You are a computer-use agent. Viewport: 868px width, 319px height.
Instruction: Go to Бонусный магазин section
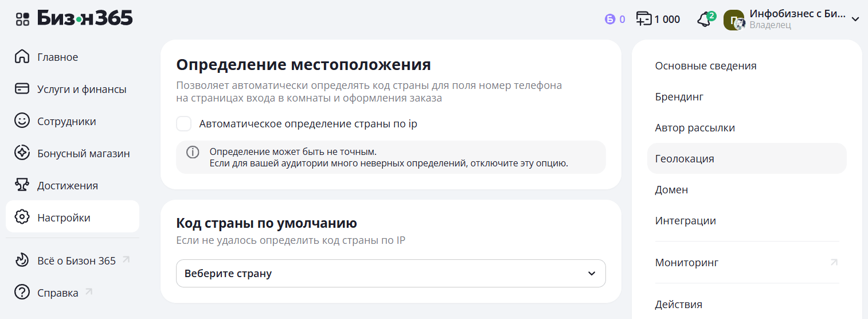click(83, 153)
